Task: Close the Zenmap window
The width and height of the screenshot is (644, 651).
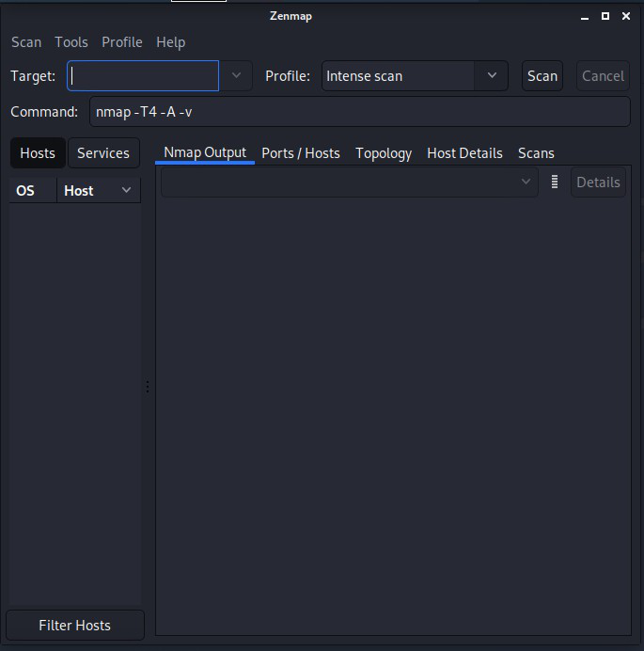Action: point(626,16)
